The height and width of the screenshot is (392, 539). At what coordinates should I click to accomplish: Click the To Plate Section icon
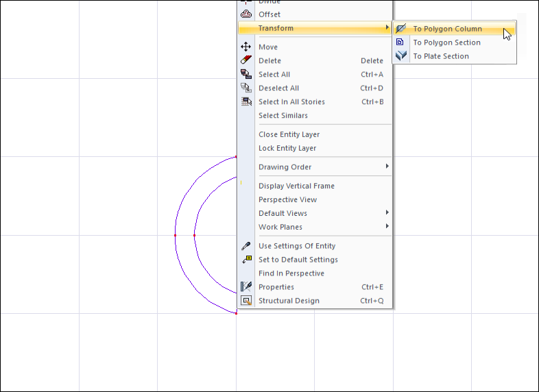401,56
